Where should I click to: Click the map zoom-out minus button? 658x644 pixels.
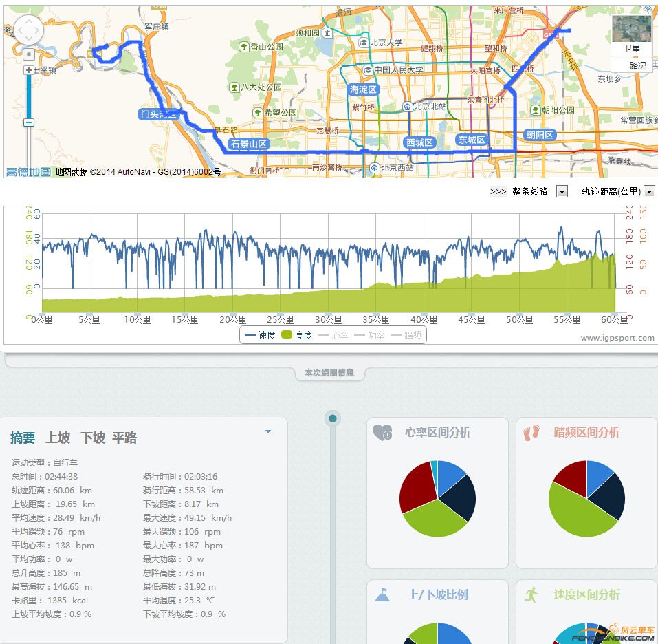point(28,121)
